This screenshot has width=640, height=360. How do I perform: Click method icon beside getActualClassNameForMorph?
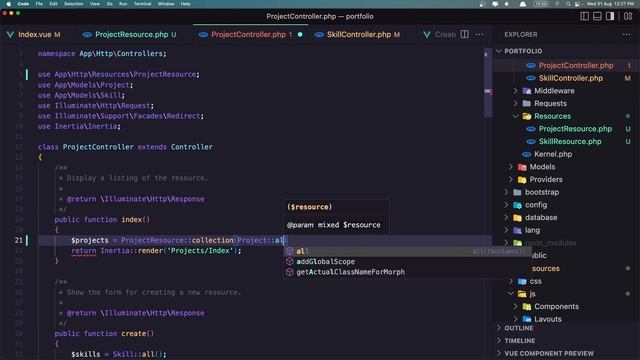click(290, 272)
